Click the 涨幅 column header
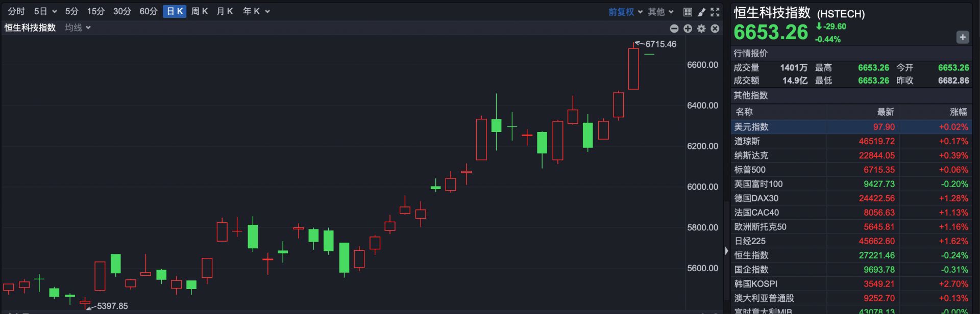The height and width of the screenshot is (314, 980). [958, 112]
